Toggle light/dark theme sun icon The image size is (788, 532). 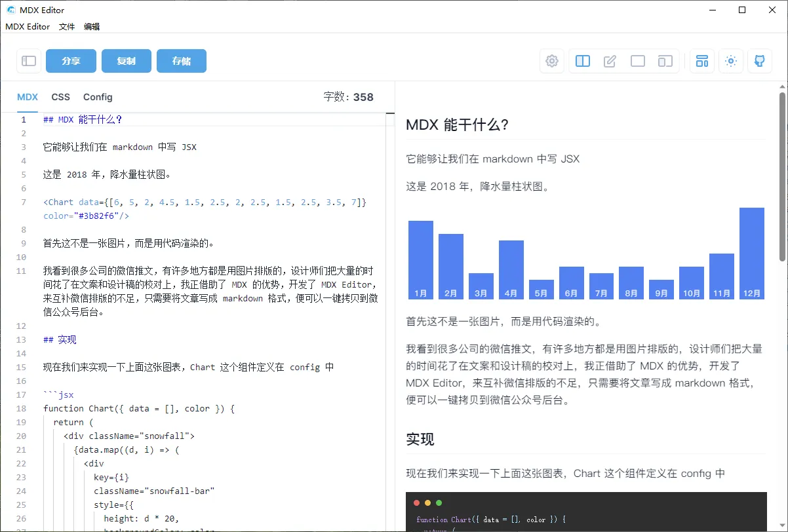[x=731, y=61]
